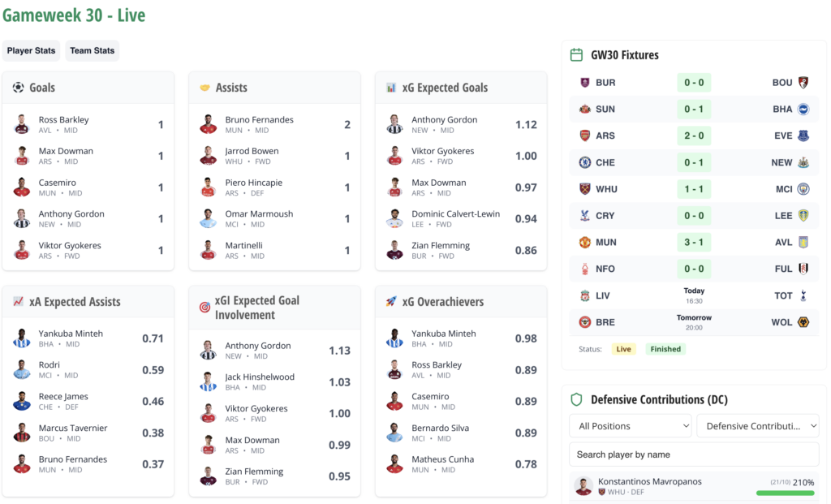Toggle the Finished status filter badge

[665, 349]
